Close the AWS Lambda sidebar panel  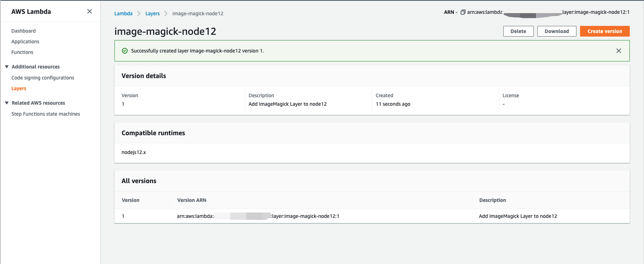(x=90, y=11)
